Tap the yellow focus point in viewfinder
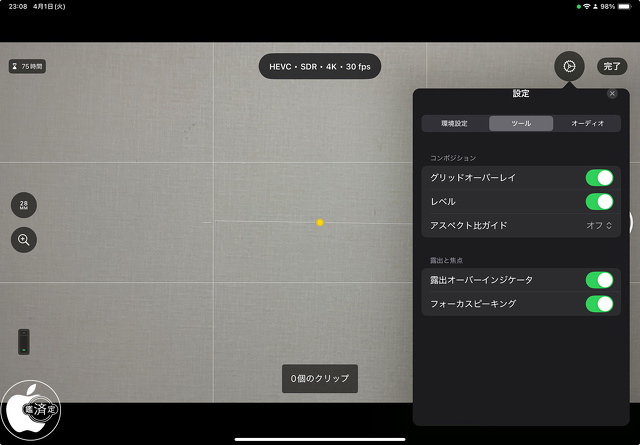The width and height of the screenshot is (640, 445). point(320,222)
